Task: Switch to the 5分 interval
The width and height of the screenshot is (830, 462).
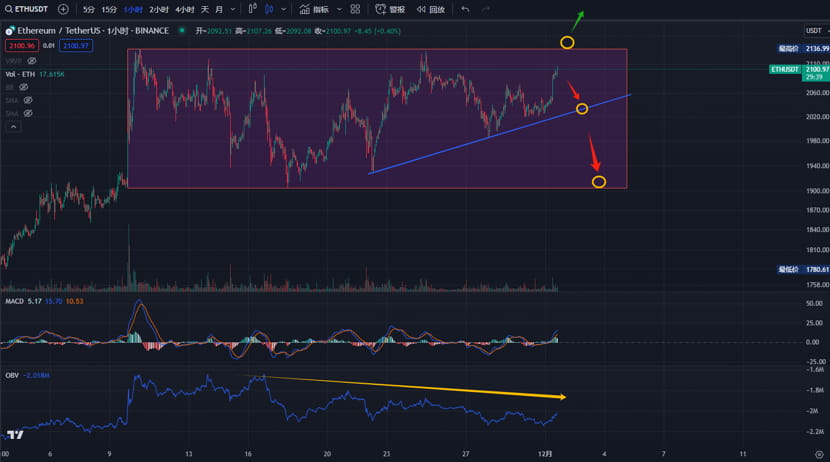Action: pos(88,10)
